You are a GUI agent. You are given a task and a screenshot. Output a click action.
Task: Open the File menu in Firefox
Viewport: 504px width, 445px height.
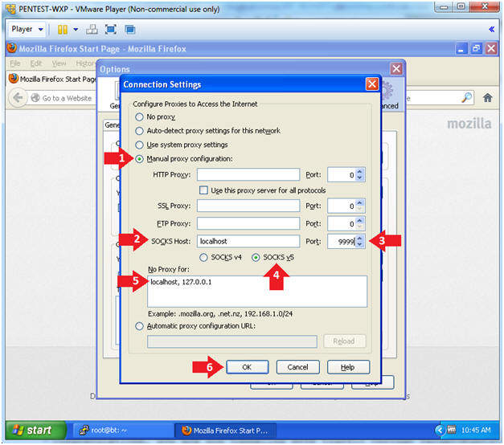click(15, 63)
